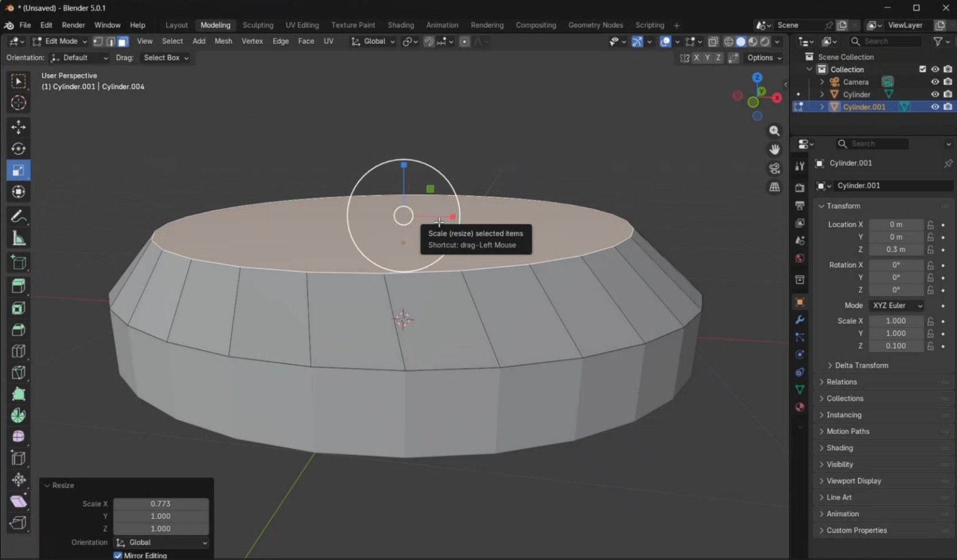Toggle the Mirror Editing checkbox
Screen dimensions: 957x560
(118, 555)
